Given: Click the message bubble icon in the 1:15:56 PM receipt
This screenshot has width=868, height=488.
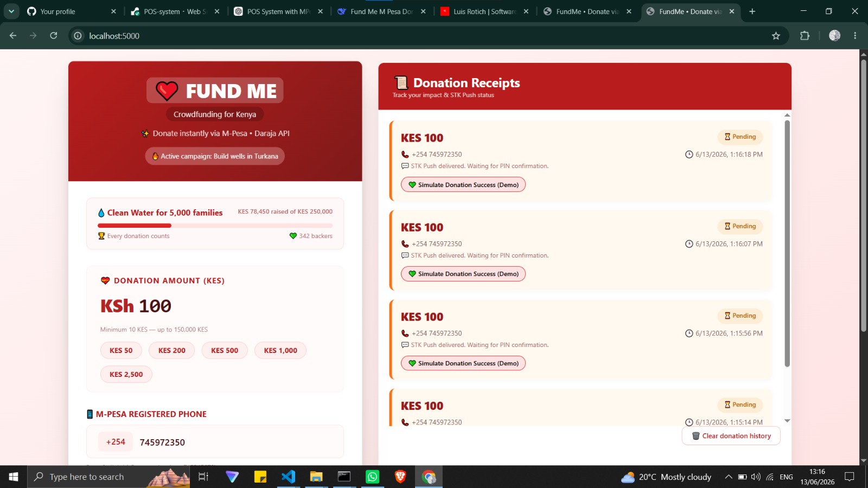Looking at the screenshot, I should pos(405,345).
